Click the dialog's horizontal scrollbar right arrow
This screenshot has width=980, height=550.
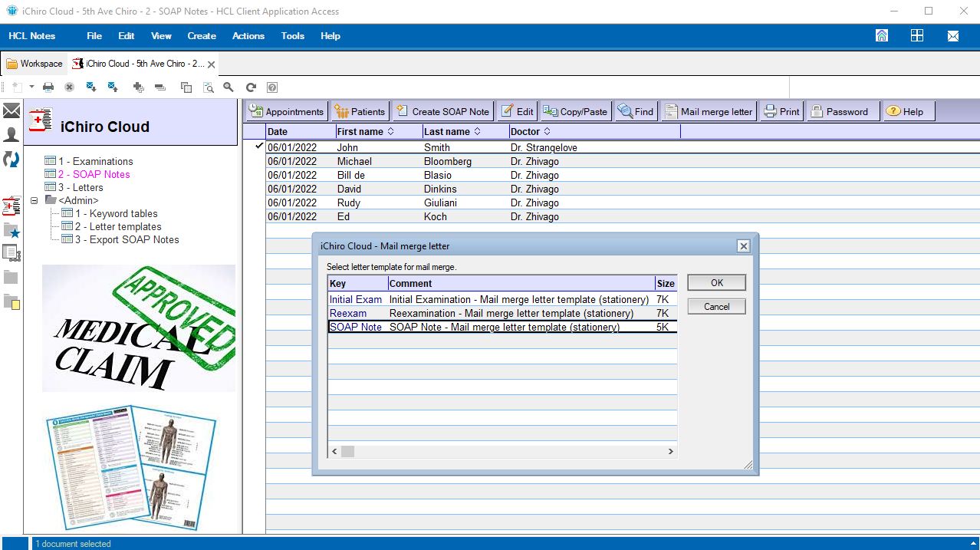[x=670, y=452]
